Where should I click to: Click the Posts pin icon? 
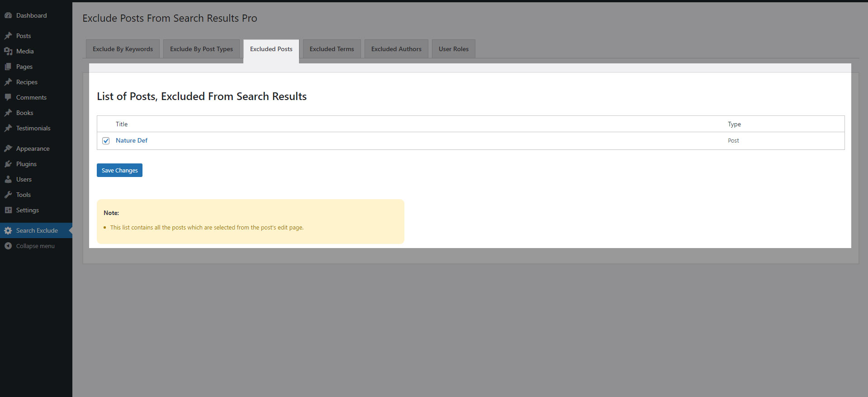click(8, 36)
